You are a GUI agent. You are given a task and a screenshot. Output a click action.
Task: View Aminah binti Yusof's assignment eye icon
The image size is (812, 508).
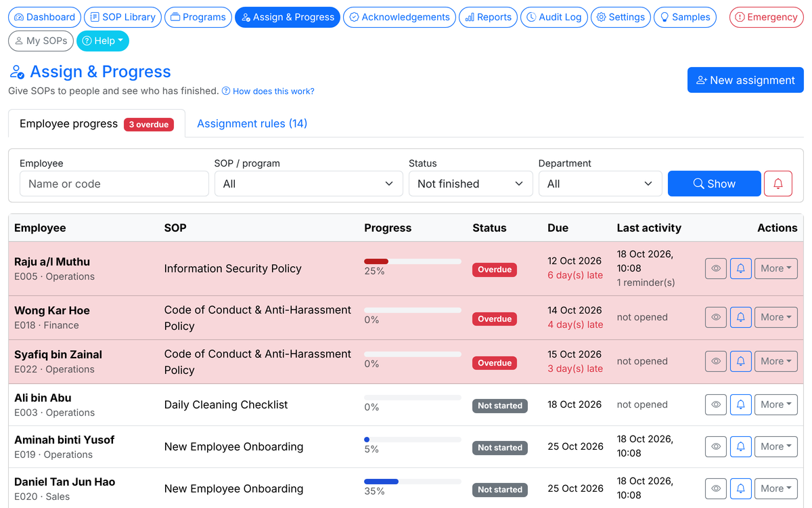[x=716, y=446]
